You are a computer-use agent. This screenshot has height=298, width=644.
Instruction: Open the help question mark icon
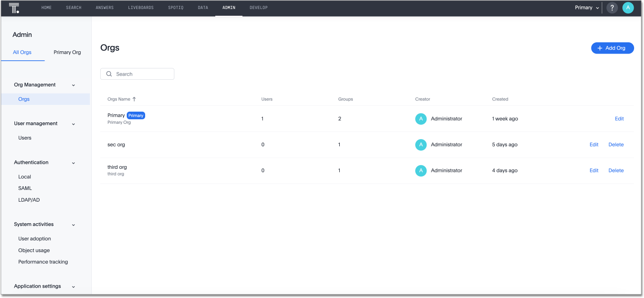[612, 8]
